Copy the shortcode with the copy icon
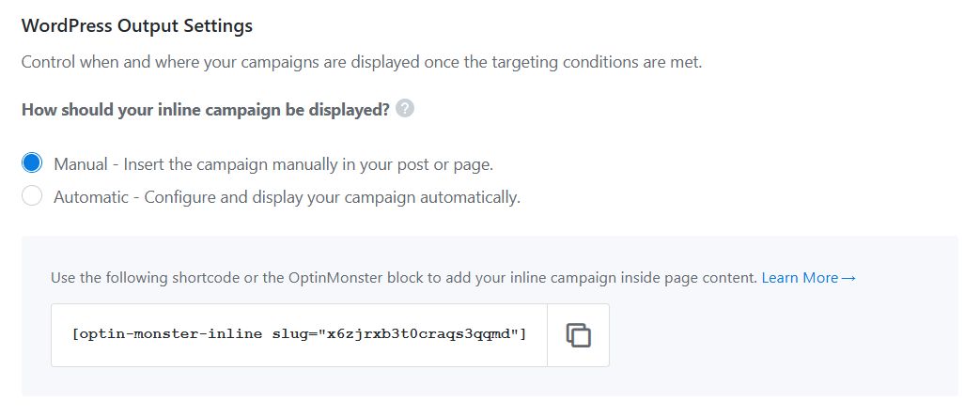Screen dimensions: 980x416 click(578, 334)
